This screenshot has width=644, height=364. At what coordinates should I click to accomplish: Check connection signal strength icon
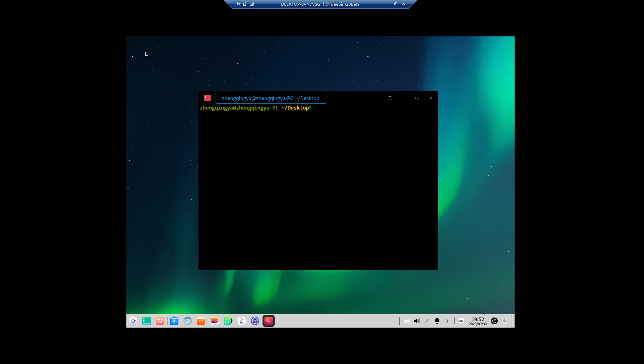tap(252, 4)
